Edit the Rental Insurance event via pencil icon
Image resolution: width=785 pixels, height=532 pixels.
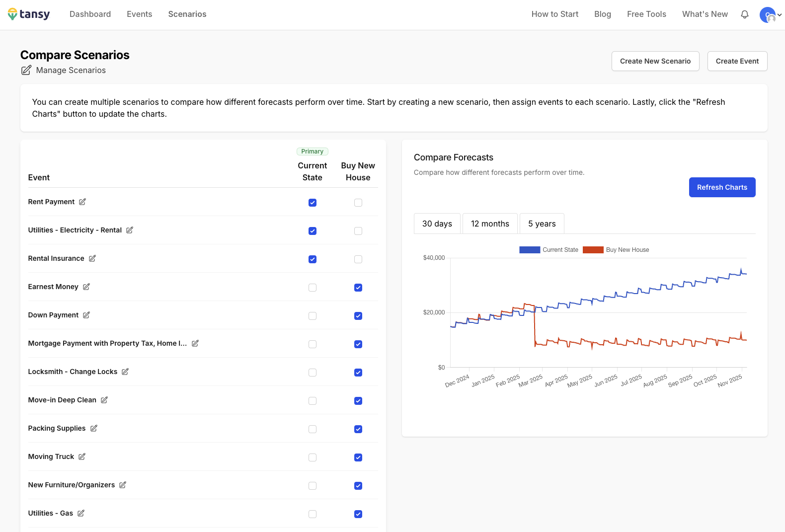coord(92,258)
